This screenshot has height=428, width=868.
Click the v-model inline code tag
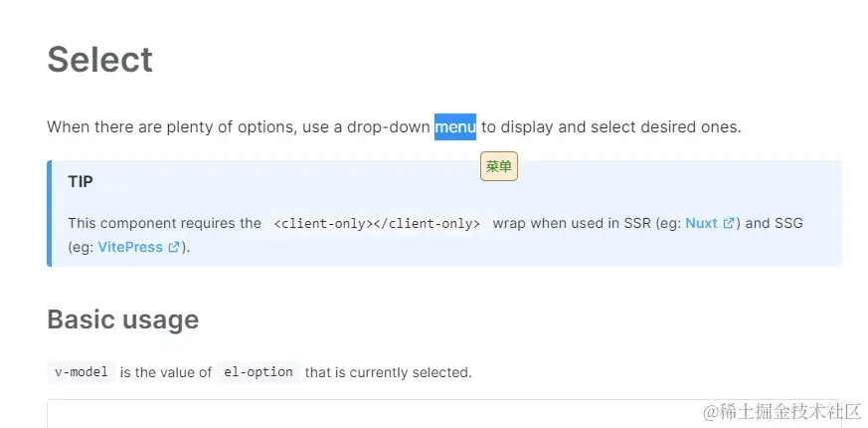click(82, 372)
